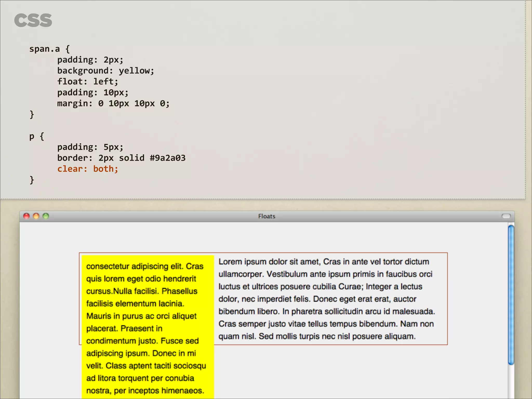Click 'consectetur adipiscing elit. Cras' in yellow box
The height and width of the screenshot is (399, 532).
pyautogui.click(x=145, y=266)
